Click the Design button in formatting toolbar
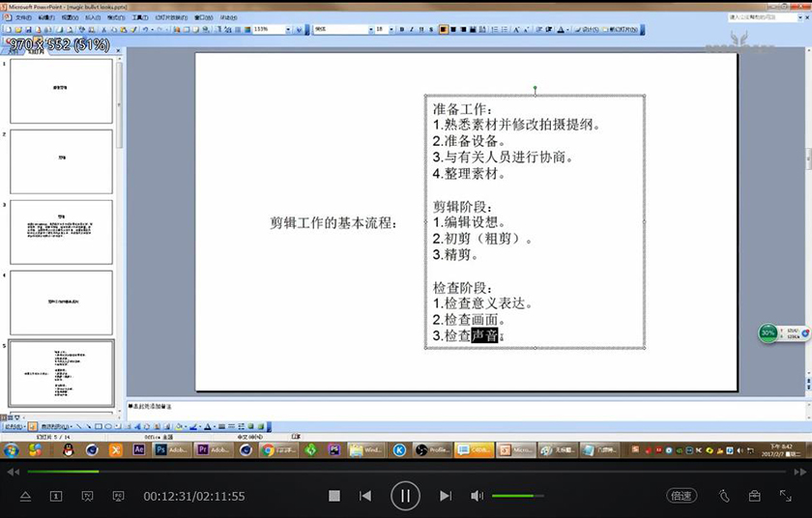The image size is (812, 518). 588,30
